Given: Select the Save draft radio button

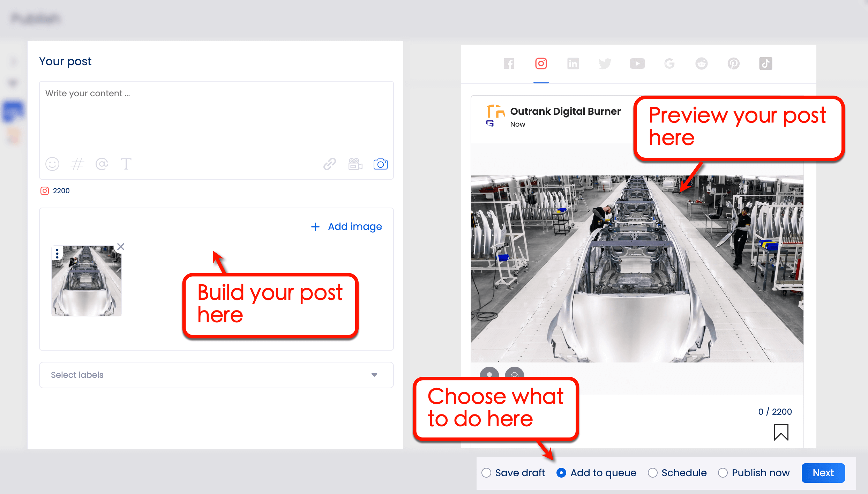Looking at the screenshot, I should tap(486, 473).
